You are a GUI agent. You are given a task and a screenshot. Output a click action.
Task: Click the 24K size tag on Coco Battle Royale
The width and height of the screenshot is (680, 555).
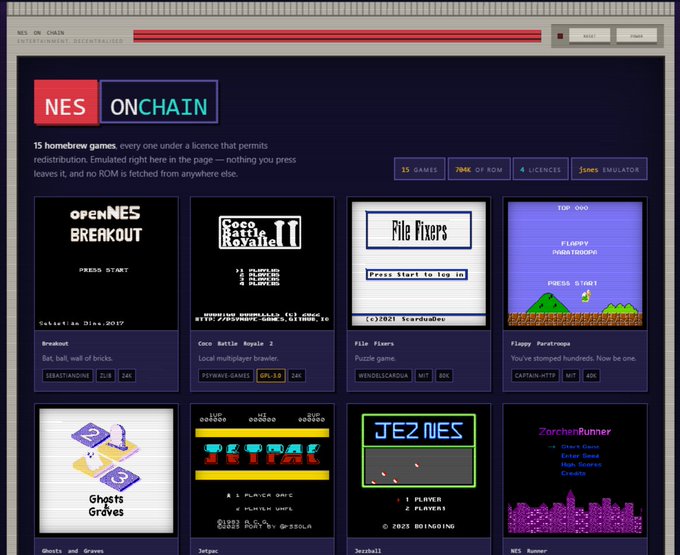point(297,375)
